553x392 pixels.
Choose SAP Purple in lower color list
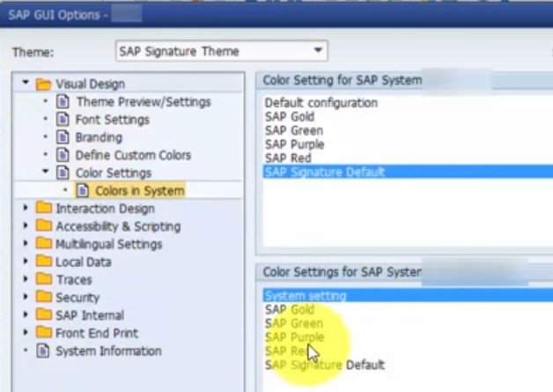[x=294, y=337]
